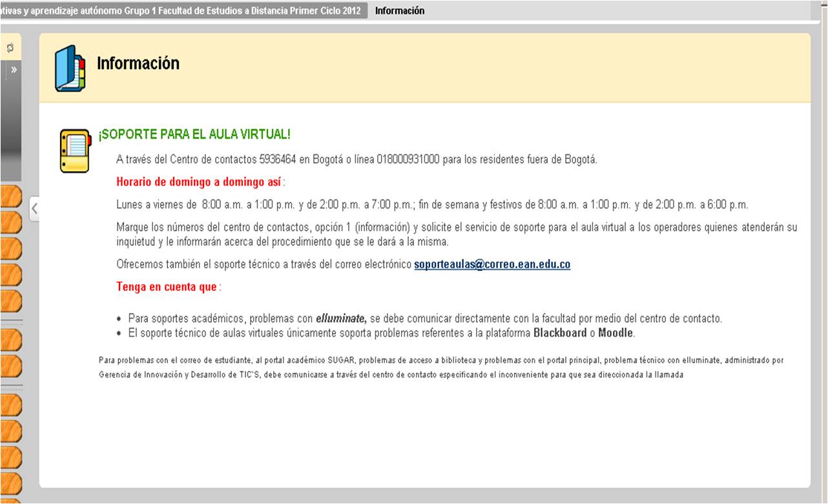828x504 pixels.
Task: Click the first orange button in the middle two-button group
Action: click(x=10, y=339)
